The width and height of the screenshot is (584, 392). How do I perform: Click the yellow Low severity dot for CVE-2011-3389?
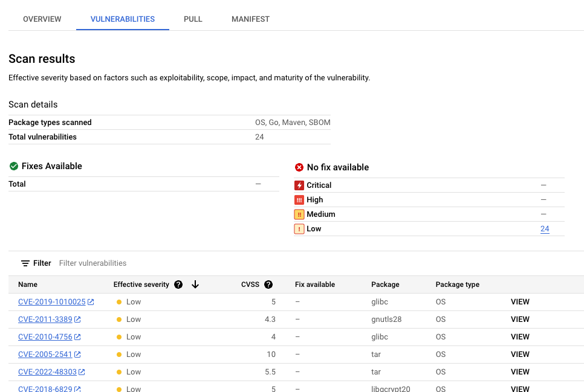tap(118, 319)
